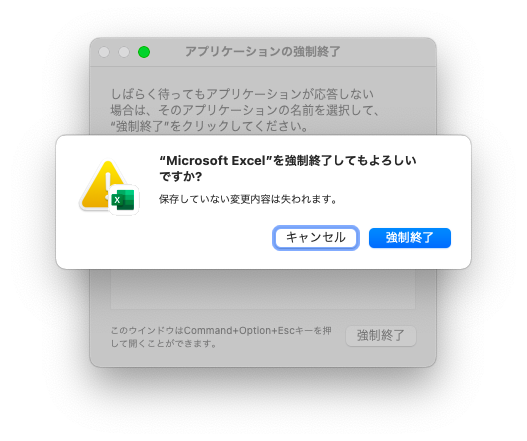Click the アプリケーションの強制終了 window title

click(263, 52)
